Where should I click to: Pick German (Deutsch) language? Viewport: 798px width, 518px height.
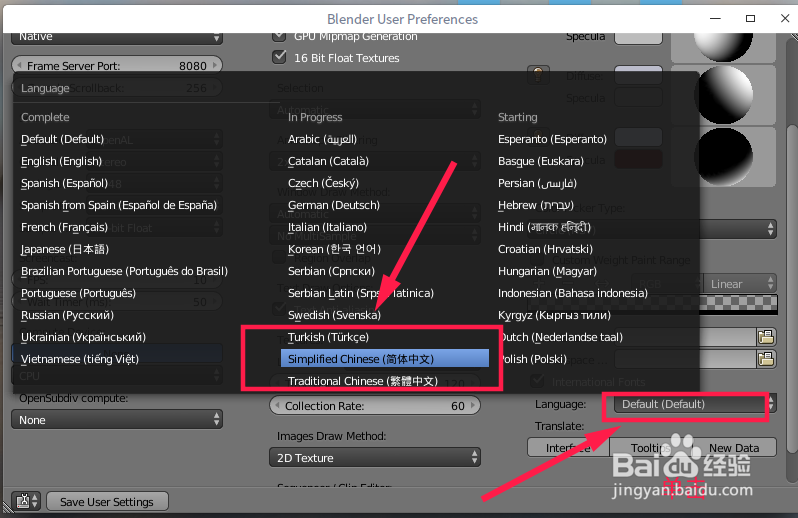[x=334, y=205]
